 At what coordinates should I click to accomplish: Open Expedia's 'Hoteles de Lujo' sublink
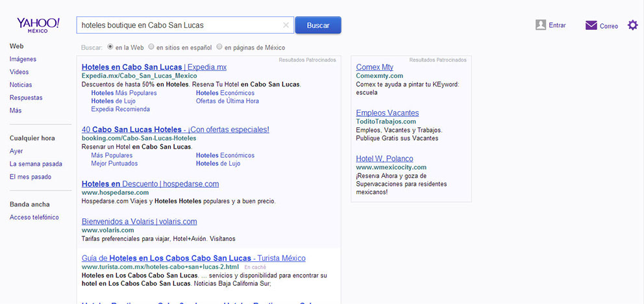[114, 101]
